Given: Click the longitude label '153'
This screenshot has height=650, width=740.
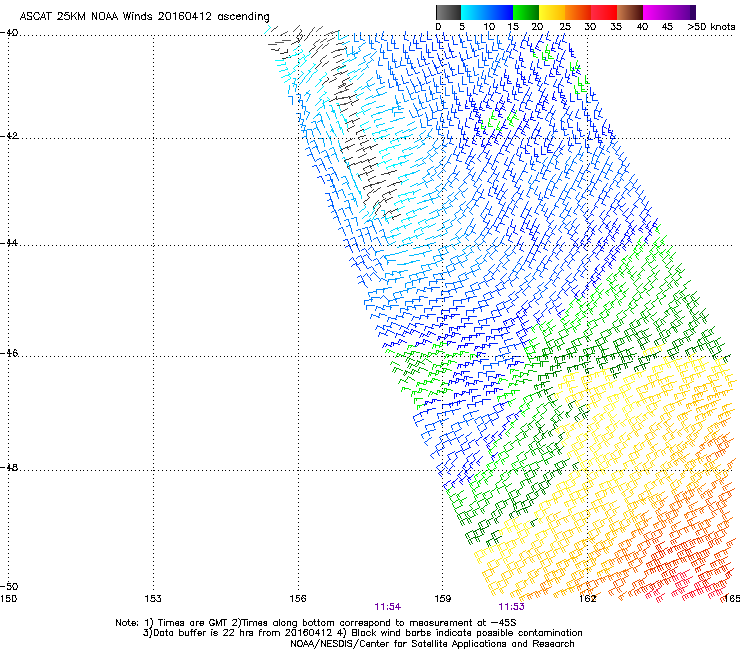Looking at the screenshot, I should click(x=153, y=599).
